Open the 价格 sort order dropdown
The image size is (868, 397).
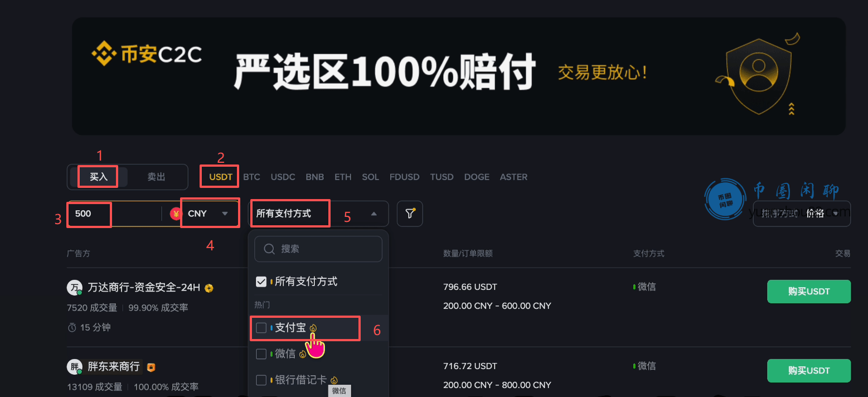835,214
